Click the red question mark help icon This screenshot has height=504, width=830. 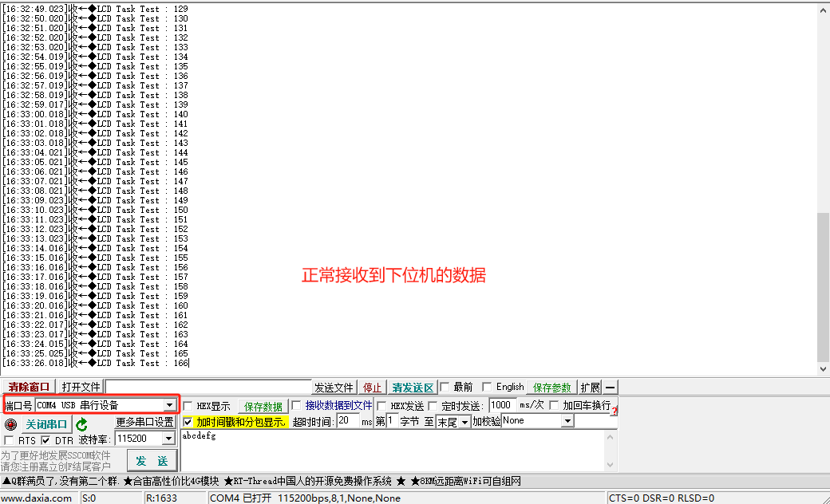click(614, 411)
